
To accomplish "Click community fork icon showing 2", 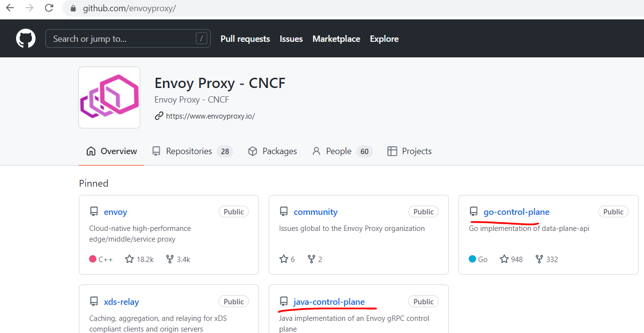I will click(x=312, y=259).
